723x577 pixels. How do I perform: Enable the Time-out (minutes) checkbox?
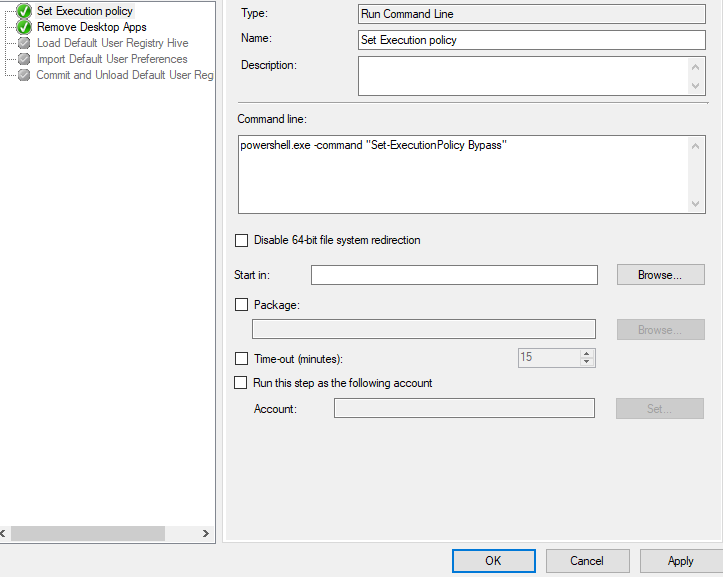(x=241, y=359)
